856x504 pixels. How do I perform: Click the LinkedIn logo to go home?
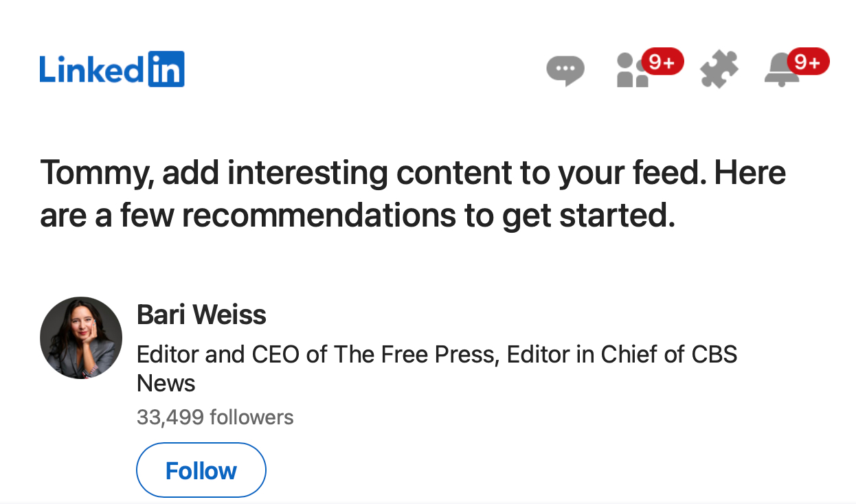tap(112, 70)
